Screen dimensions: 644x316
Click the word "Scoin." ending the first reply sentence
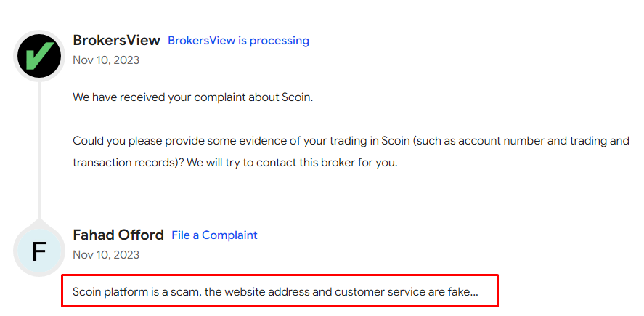(x=297, y=97)
